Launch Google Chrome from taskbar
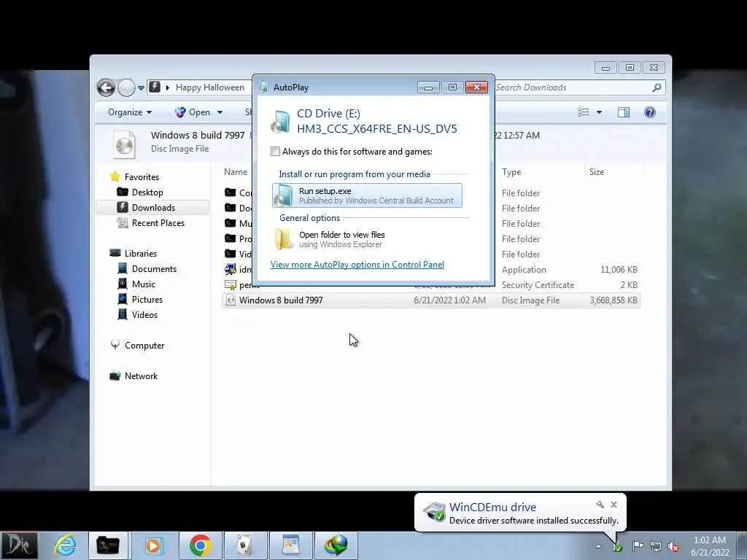 200,545
